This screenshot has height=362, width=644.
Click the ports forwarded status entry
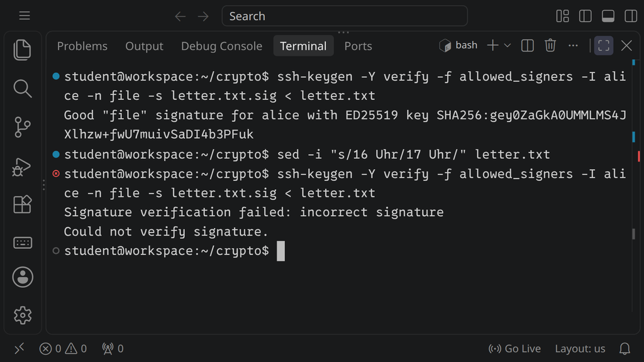[113, 348]
